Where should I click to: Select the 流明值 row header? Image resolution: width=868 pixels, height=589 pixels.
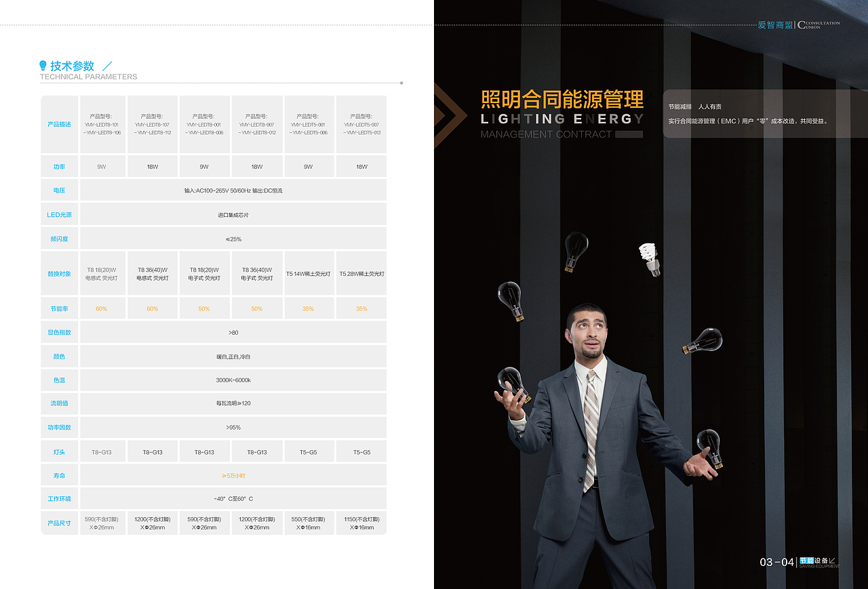point(59,403)
